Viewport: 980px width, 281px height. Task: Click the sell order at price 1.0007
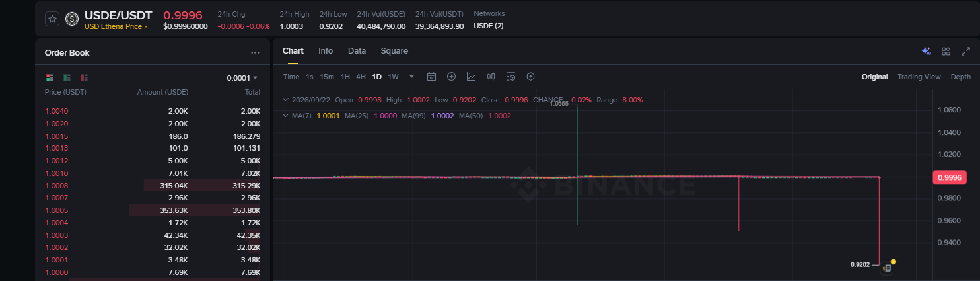pos(153,198)
